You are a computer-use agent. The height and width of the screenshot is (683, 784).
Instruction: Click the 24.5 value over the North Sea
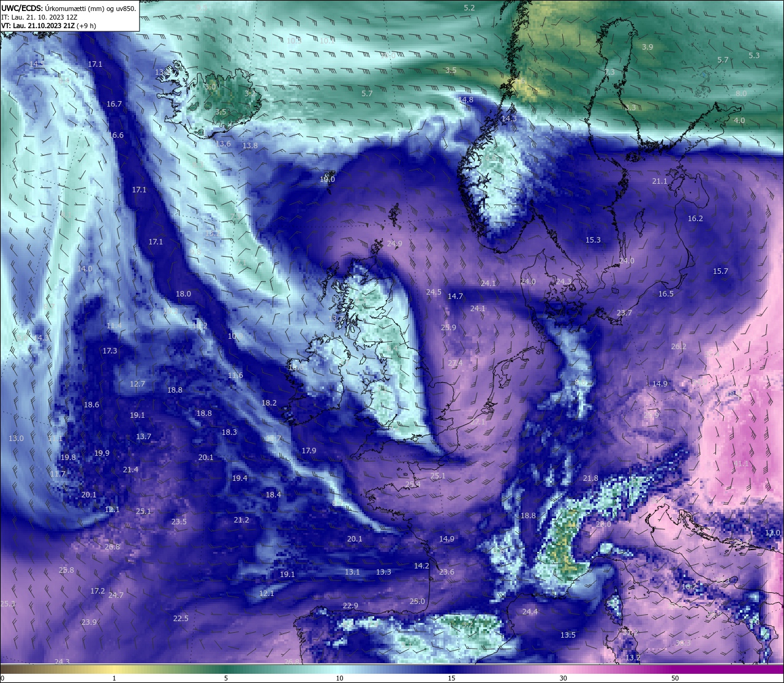point(434,292)
